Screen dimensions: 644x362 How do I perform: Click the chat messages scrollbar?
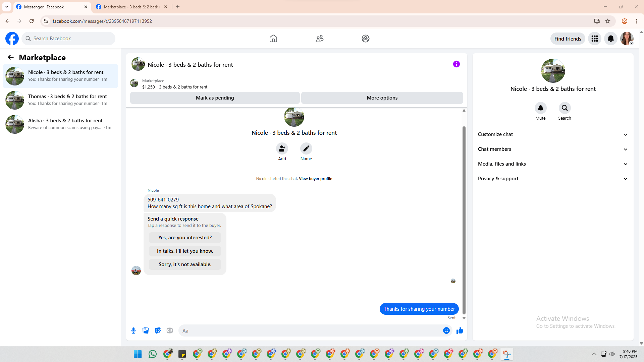coord(464,220)
